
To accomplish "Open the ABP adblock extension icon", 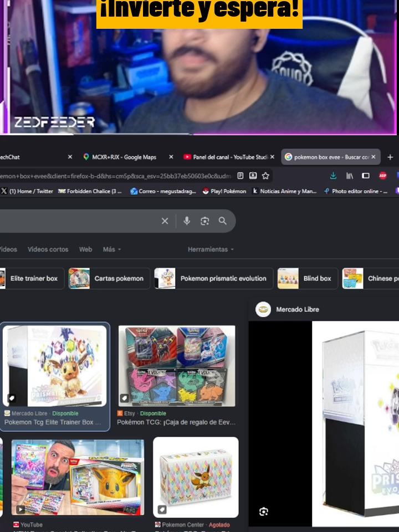I will point(383,176).
